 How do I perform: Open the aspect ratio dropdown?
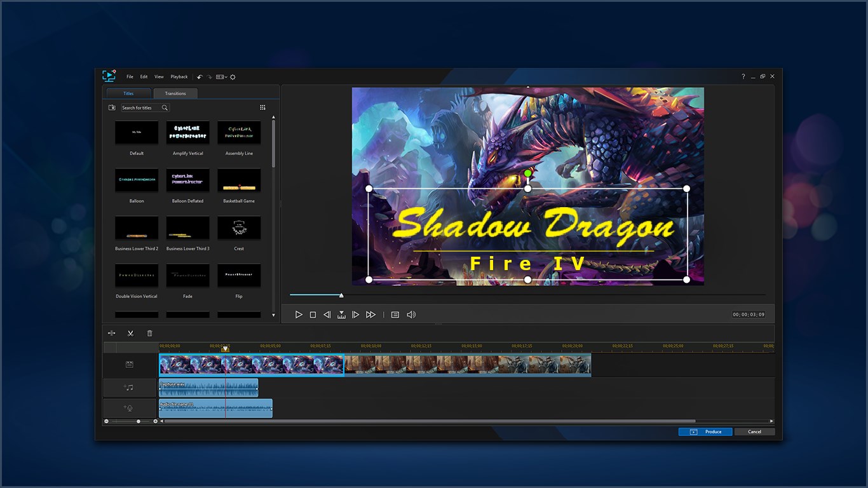221,77
